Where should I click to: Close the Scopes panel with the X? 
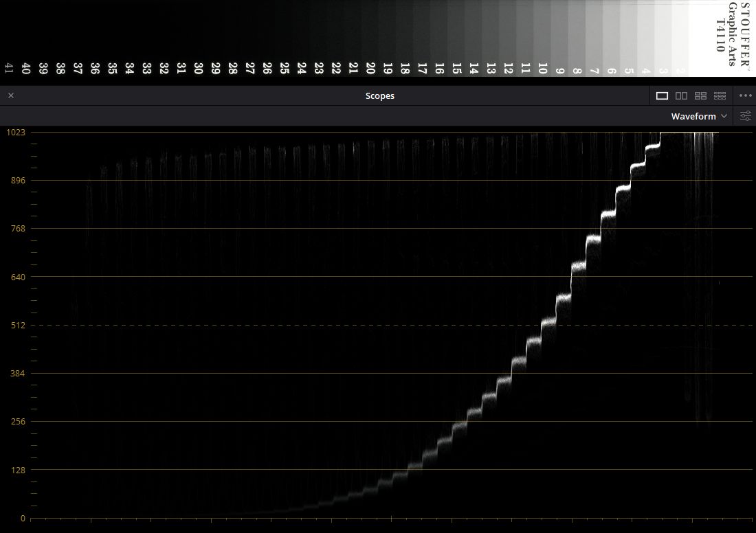pos(11,95)
